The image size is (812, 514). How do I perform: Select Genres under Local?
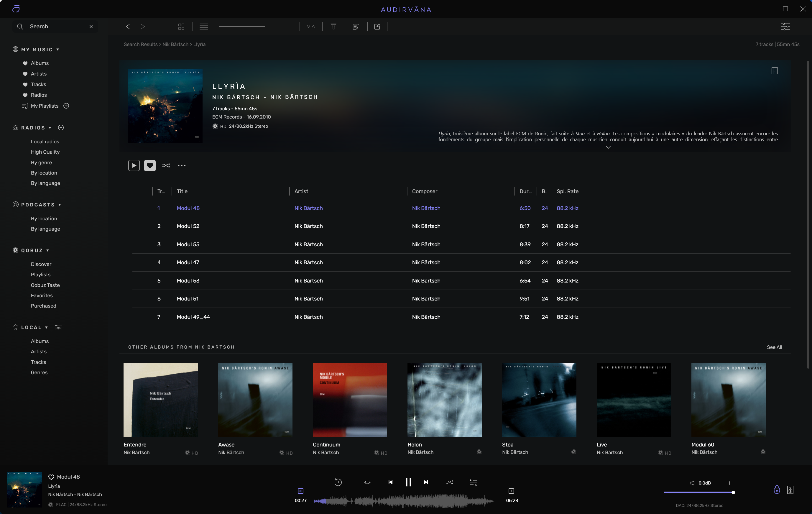click(x=39, y=372)
